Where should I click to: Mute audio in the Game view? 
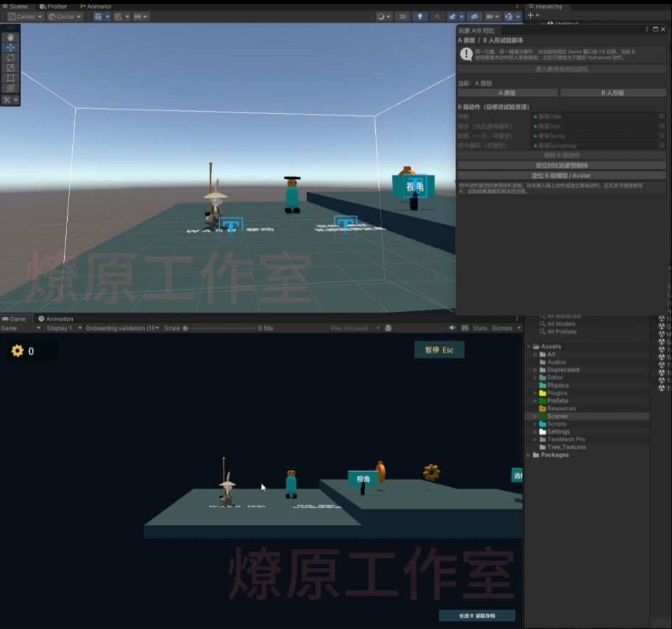coord(452,328)
